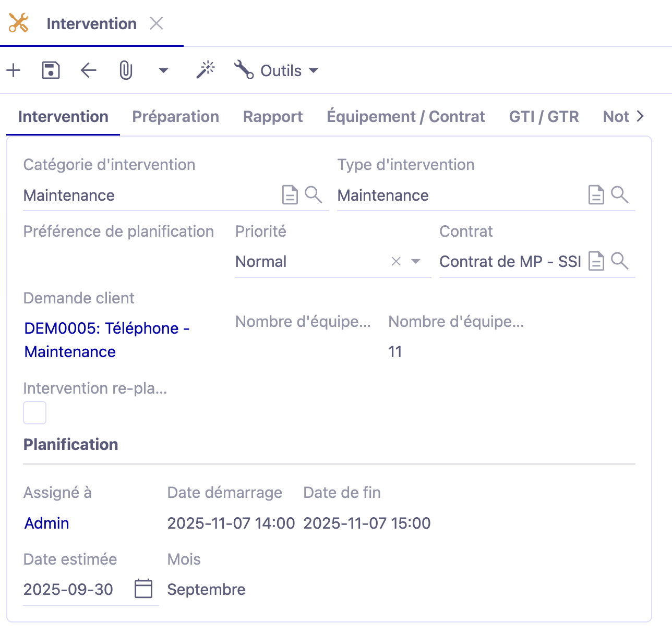Toggle the Intervention re-planifiée checkbox
This screenshot has height=635, width=672.
(x=35, y=413)
